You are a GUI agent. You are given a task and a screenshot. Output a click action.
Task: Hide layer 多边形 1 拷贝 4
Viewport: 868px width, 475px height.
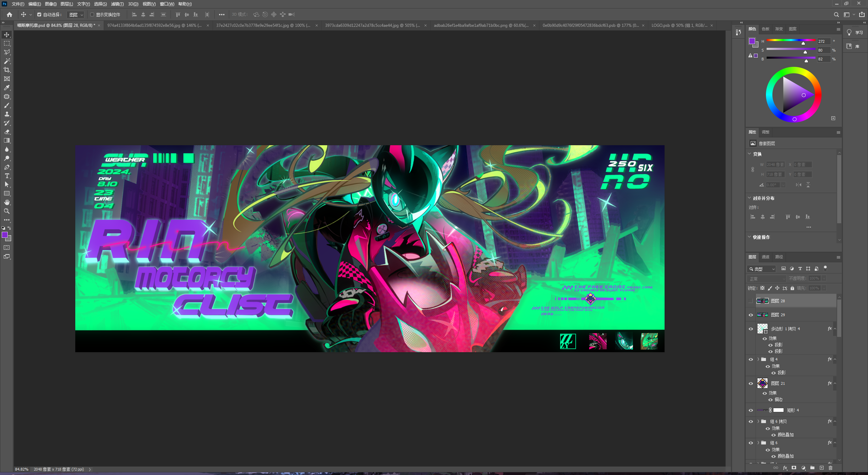coord(751,329)
